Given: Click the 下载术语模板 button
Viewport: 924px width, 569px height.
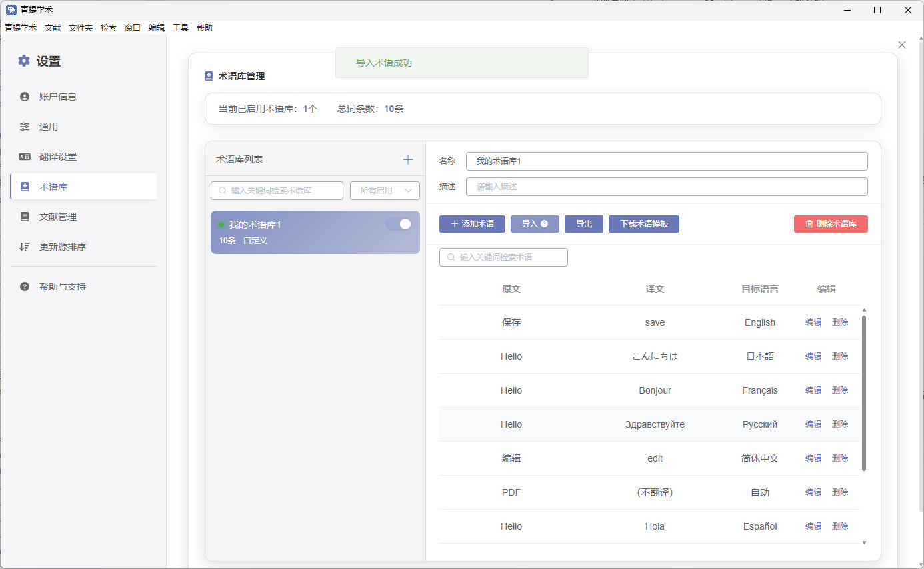Looking at the screenshot, I should [643, 224].
